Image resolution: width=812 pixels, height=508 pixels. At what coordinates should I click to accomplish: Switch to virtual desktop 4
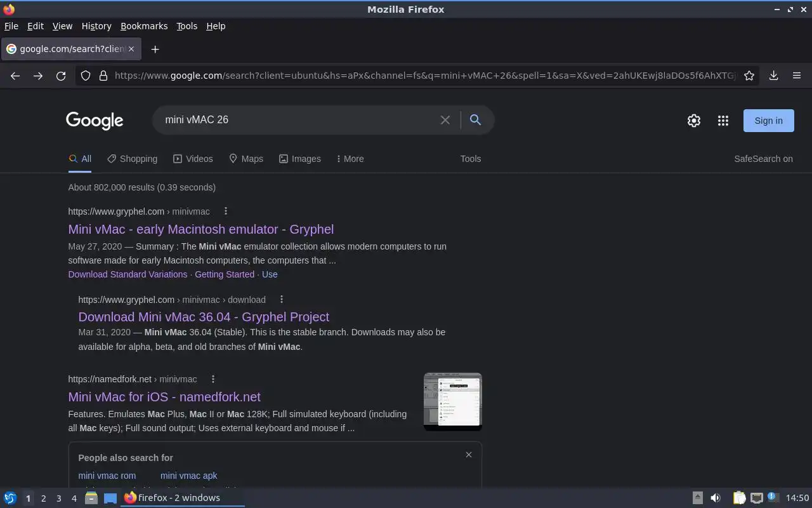tap(74, 498)
